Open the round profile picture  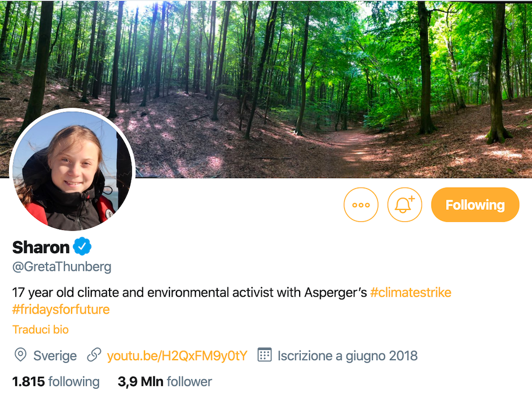pos(72,170)
